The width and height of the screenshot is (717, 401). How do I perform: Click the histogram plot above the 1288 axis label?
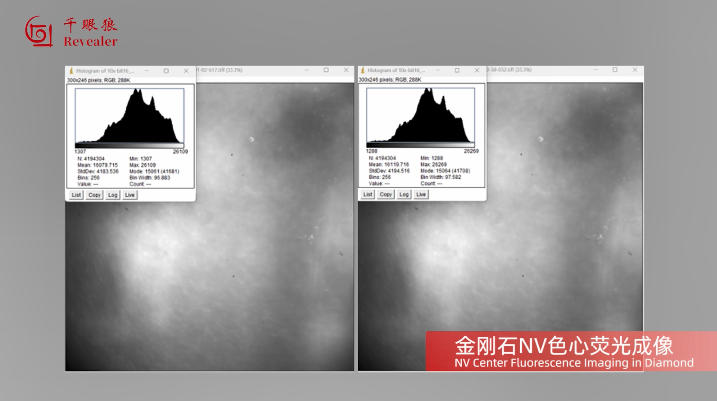pos(421,115)
